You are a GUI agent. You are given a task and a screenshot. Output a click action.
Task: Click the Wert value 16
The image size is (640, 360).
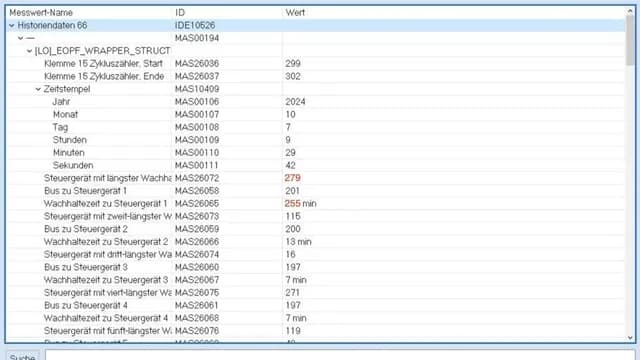click(290, 255)
